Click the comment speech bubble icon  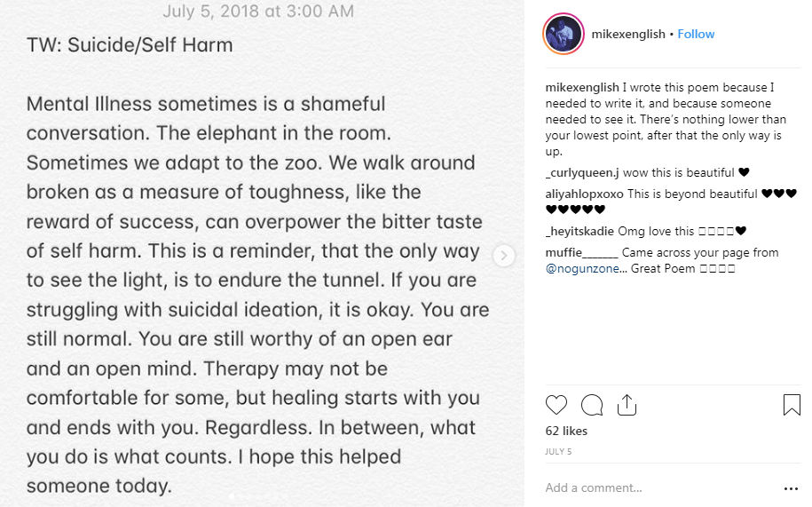[592, 406]
